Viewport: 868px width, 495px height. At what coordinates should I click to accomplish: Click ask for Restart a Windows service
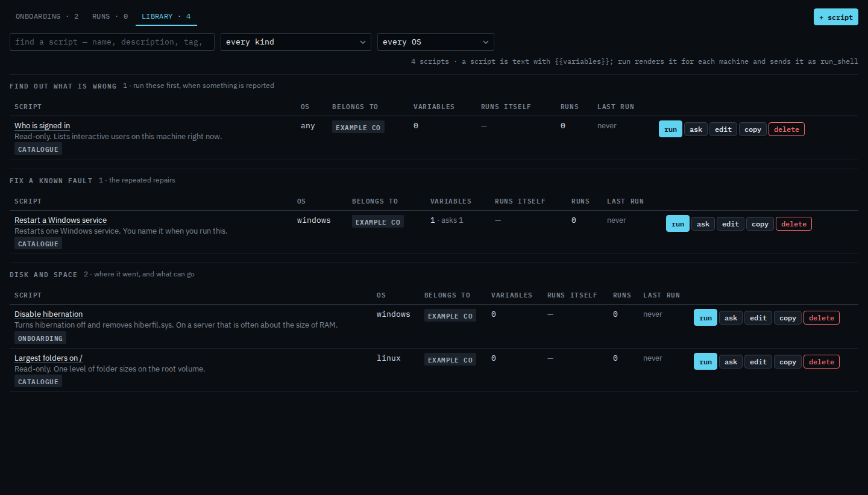pyautogui.click(x=703, y=223)
